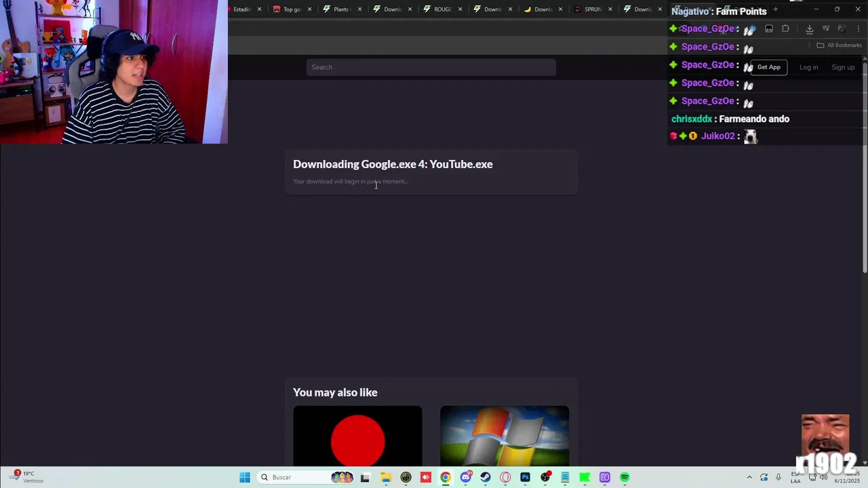Viewport: 868px width, 488px height.
Task: Click the 'Downloading Google.exe 4: YouTube.exe' heading
Action: [393, 164]
